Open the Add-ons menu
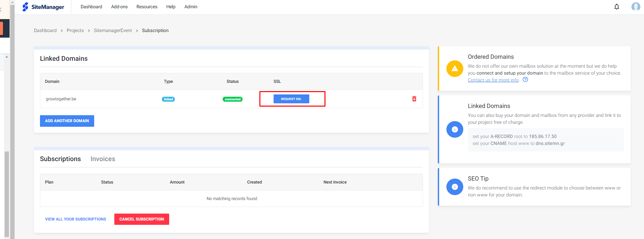 [119, 7]
